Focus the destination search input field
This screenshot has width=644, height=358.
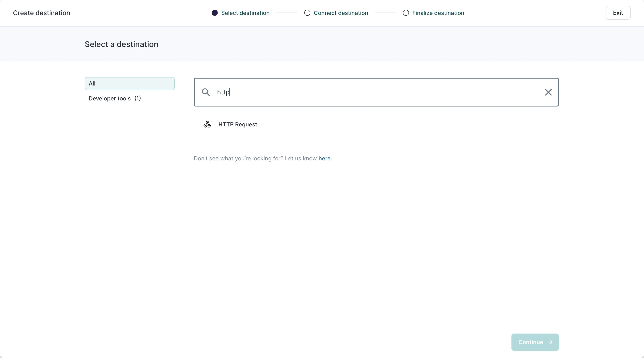(x=376, y=92)
